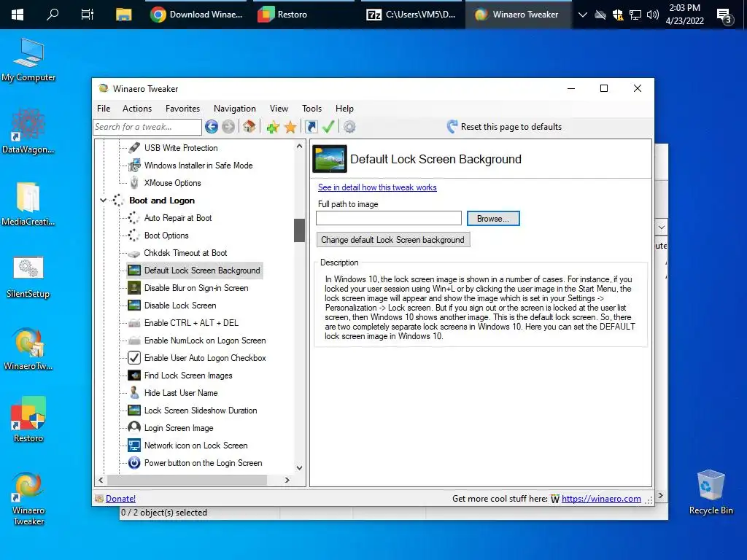Open the notification center icon
Image resolution: width=747 pixels, height=560 pixels.
[x=725, y=15]
